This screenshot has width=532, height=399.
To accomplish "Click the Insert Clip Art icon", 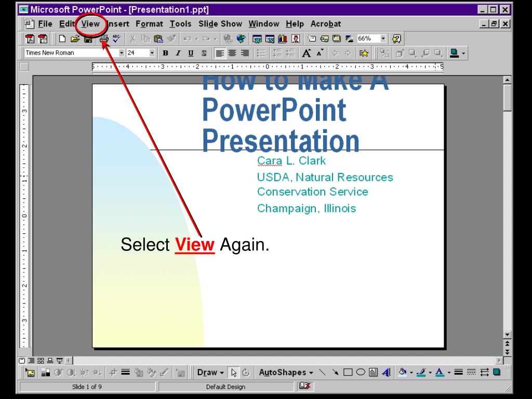I will coord(296,38).
